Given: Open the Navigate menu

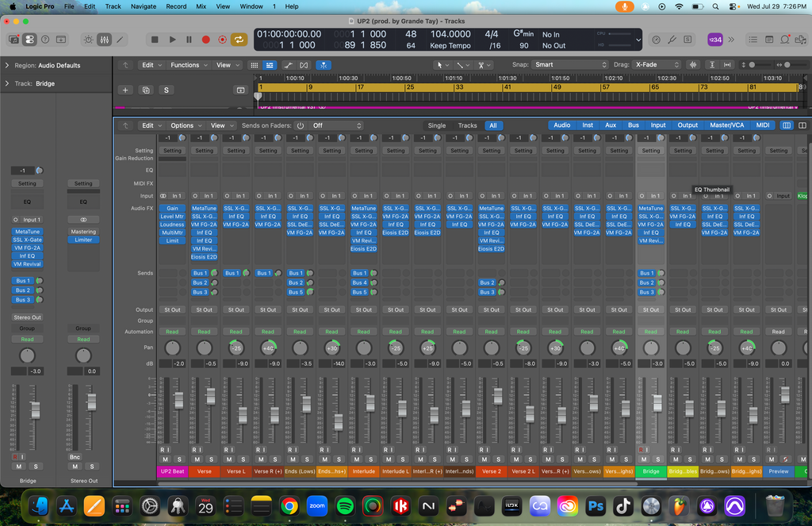Looking at the screenshot, I should (144, 6).
